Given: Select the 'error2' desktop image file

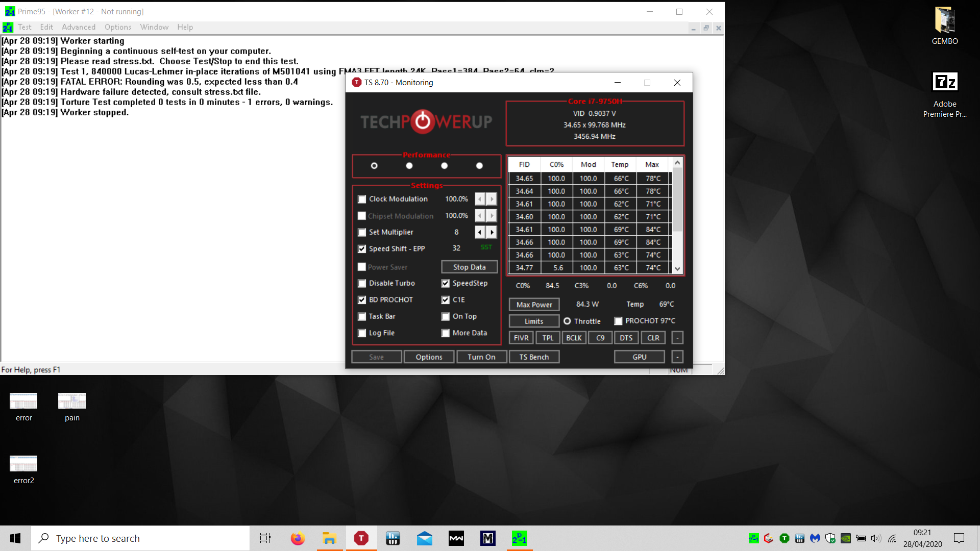Looking at the screenshot, I should [x=23, y=470].
